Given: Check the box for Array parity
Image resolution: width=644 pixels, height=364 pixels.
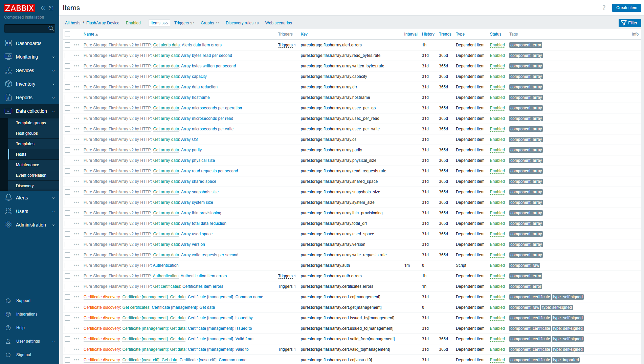Looking at the screenshot, I should (67, 150).
